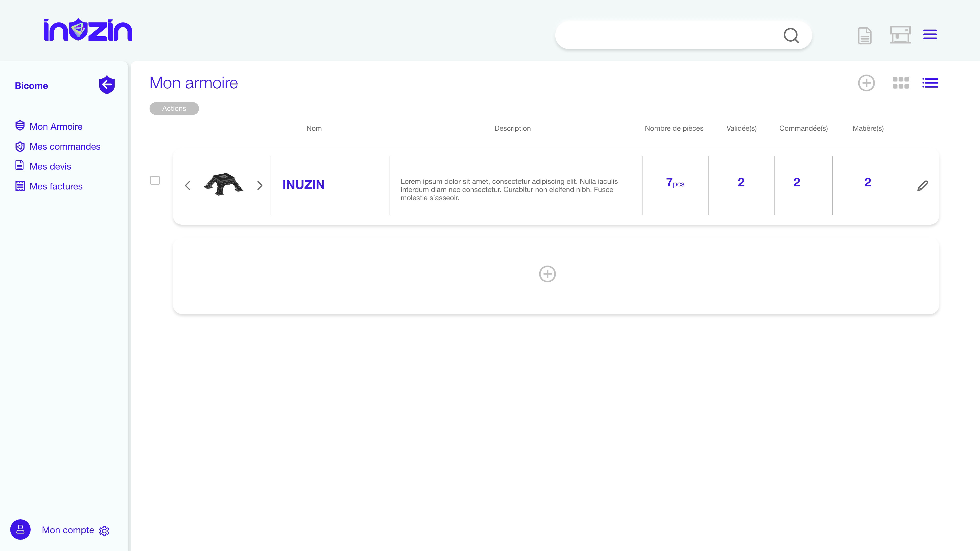Click the 3D printer icon in header
Image resolution: width=980 pixels, height=551 pixels.
900,35
